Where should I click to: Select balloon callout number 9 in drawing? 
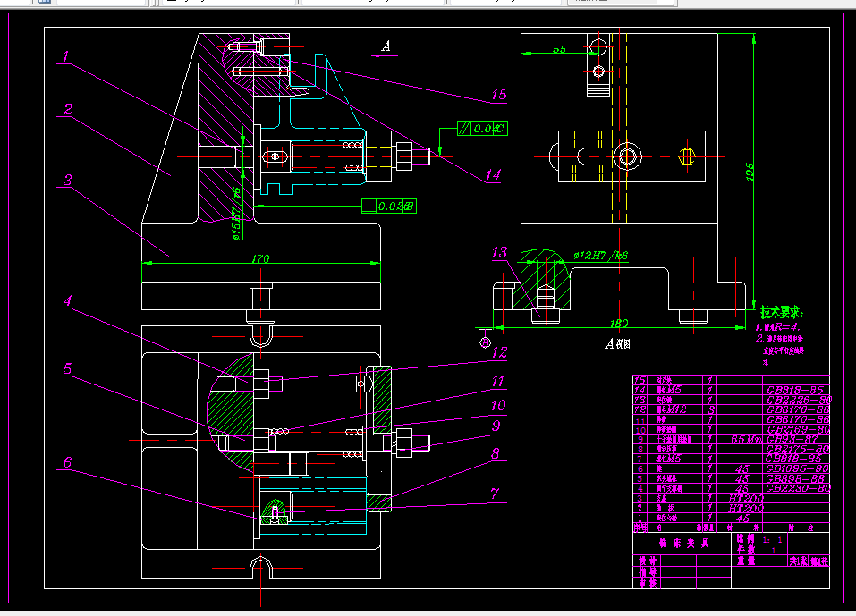tap(496, 426)
